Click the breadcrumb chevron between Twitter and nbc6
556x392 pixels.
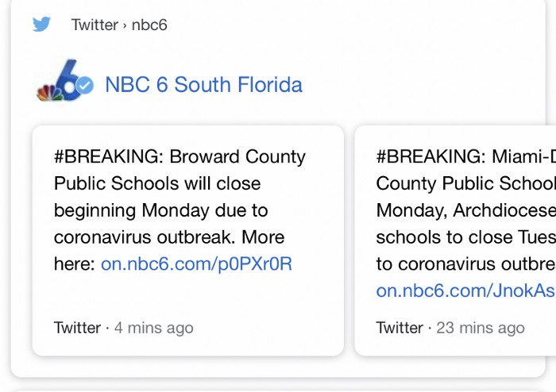[125, 25]
